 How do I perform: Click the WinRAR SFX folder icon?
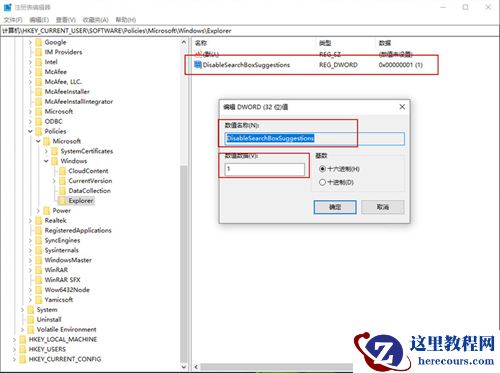tap(39, 280)
